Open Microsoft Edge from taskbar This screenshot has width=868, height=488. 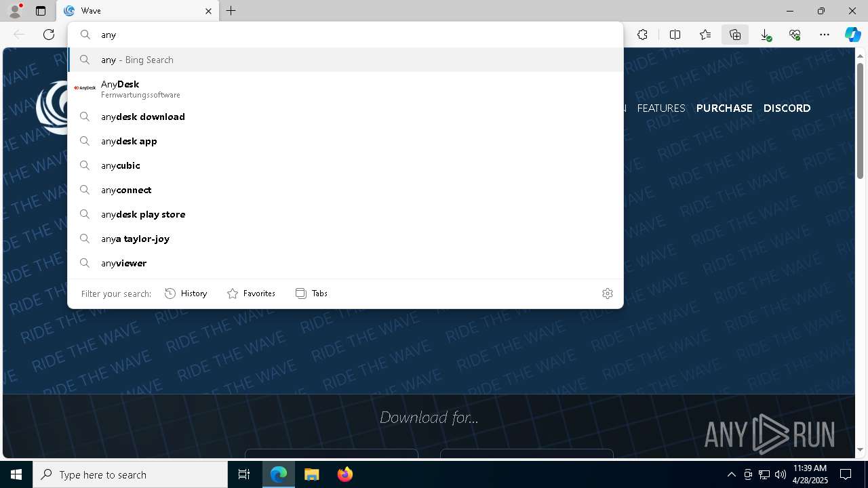(279, 474)
